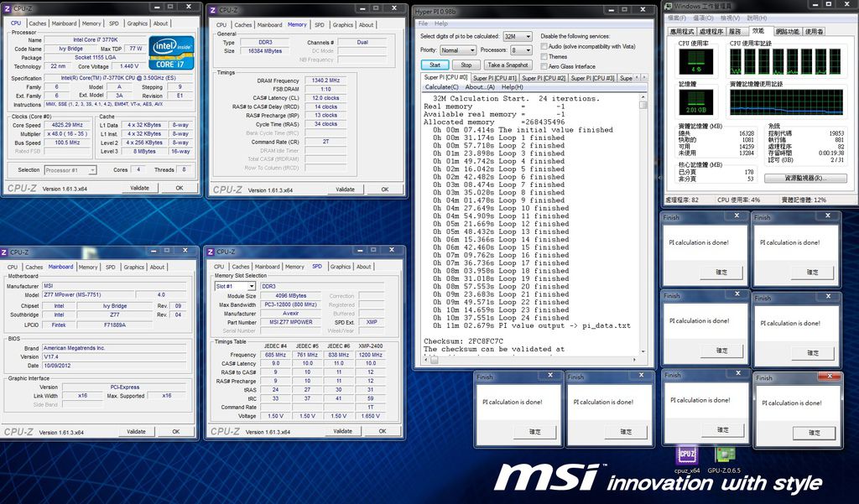The height and width of the screenshot is (504, 859).
Task: Open the About...(A) menu in Super PI
Action: (480, 87)
